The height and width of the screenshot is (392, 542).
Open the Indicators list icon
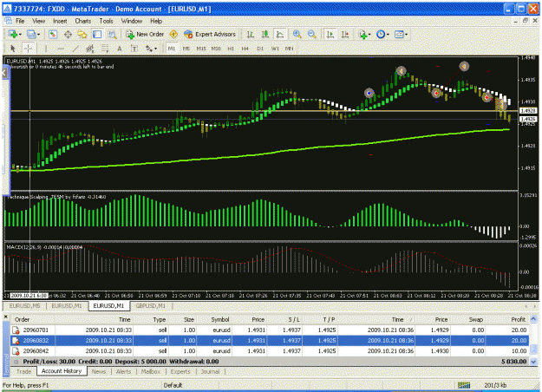pyautogui.click(x=362, y=34)
